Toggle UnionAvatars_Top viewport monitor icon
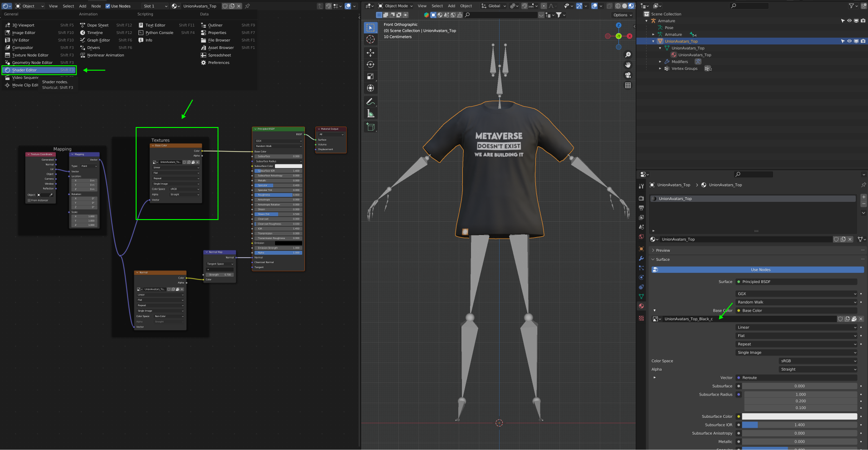Viewport: 868px width, 450px height. (x=856, y=41)
